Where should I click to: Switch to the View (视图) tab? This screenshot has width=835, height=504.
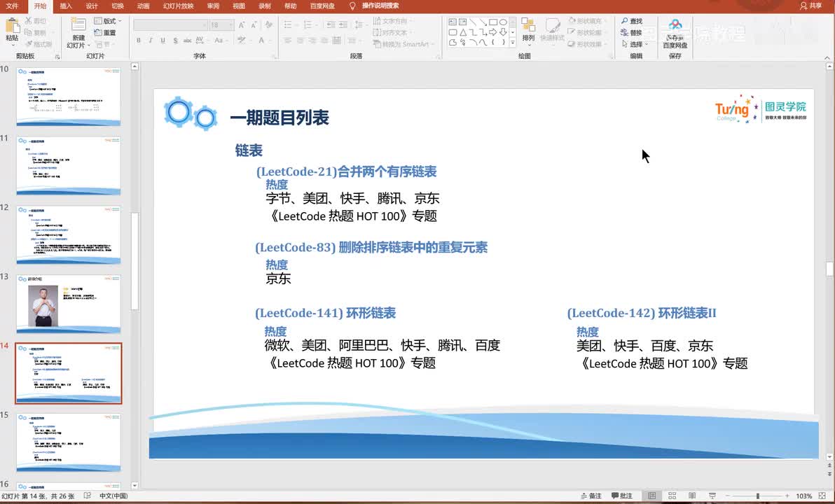click(x=239, y=6)
